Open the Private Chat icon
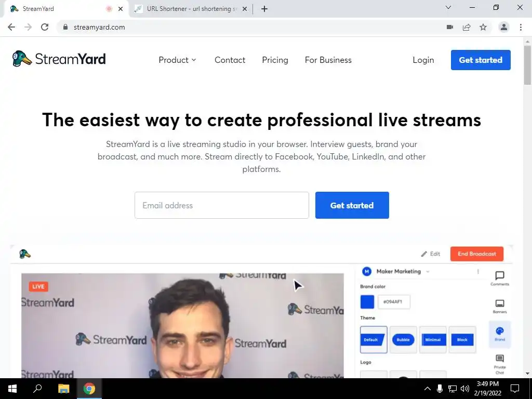The height and width of the screenshot is (399, 532). [x=500, y=364]
